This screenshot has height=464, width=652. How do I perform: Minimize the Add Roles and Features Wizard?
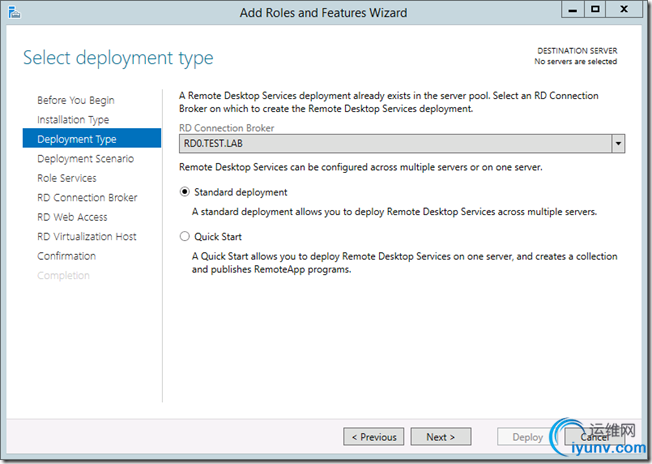coord(571,10)
